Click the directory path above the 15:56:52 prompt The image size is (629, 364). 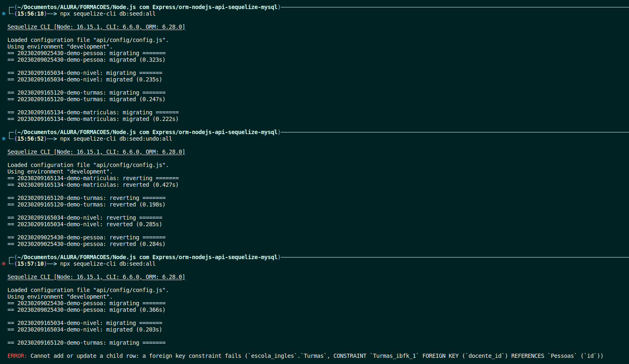[x=147, y=132]
